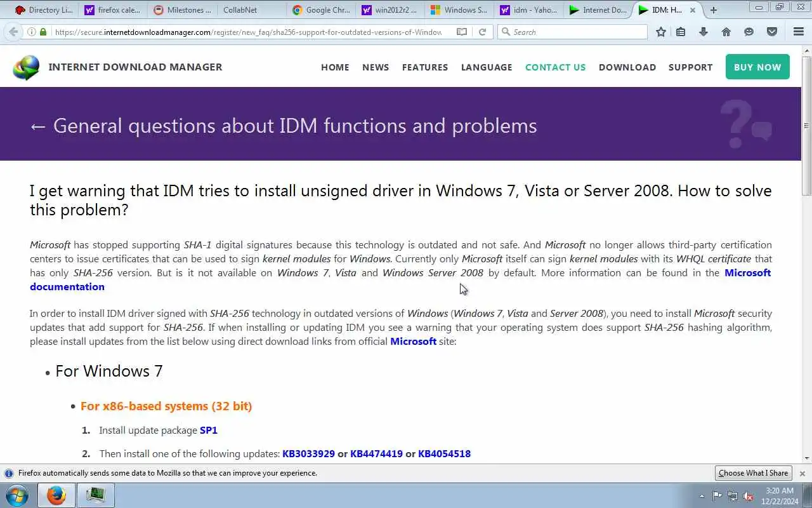Screen dimensions: 812x508
Task: Open the NEWS navigation item
Action: point(376,67)
